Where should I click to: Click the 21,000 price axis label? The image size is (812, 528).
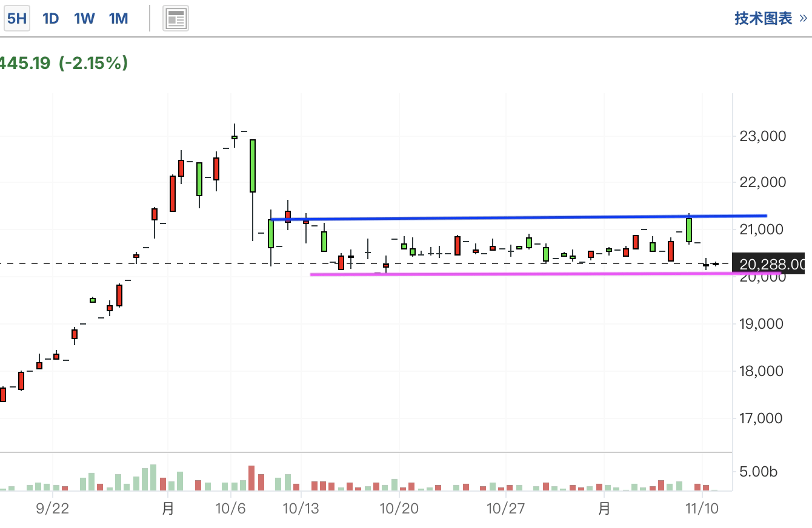[762, 229]
